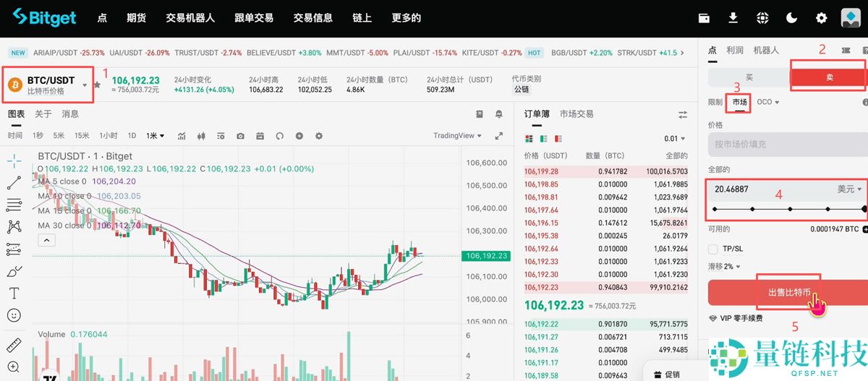This screenshot has width=868, height=381.
Task: Show buy orders only view
Action: [542, 139]
